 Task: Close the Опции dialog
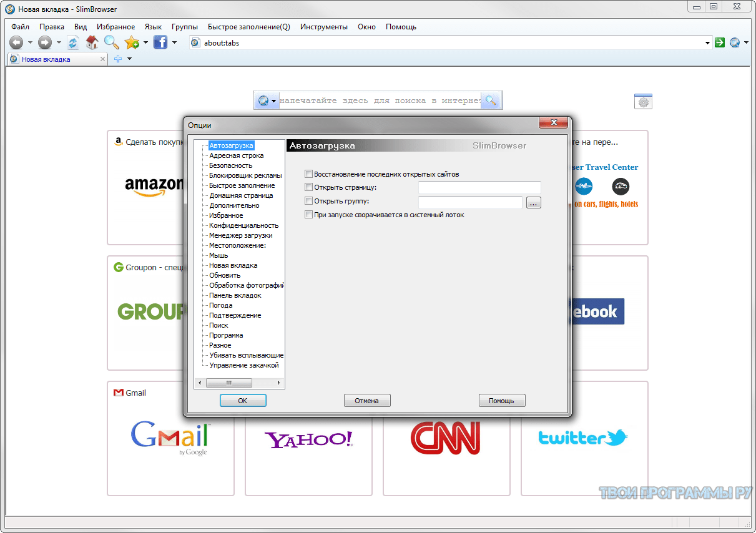[553, 122]
